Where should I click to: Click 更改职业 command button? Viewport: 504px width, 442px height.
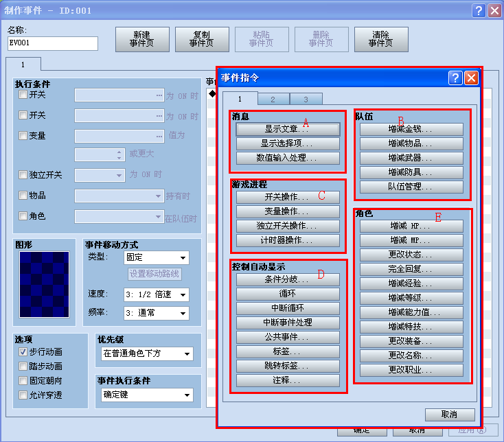[411, 370]
